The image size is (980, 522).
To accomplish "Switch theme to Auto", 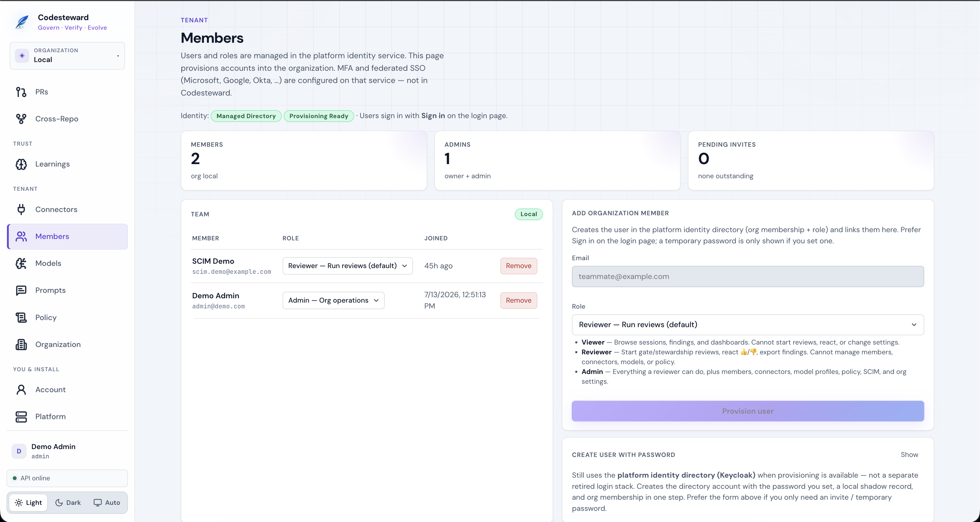I will click(x=107, y=503).
